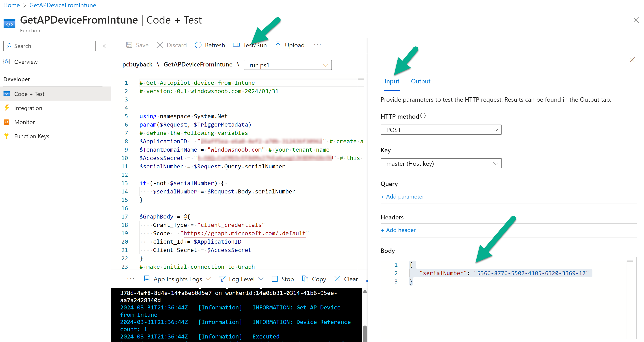Close the Test/Run side panel

click(x=632, y=60)
